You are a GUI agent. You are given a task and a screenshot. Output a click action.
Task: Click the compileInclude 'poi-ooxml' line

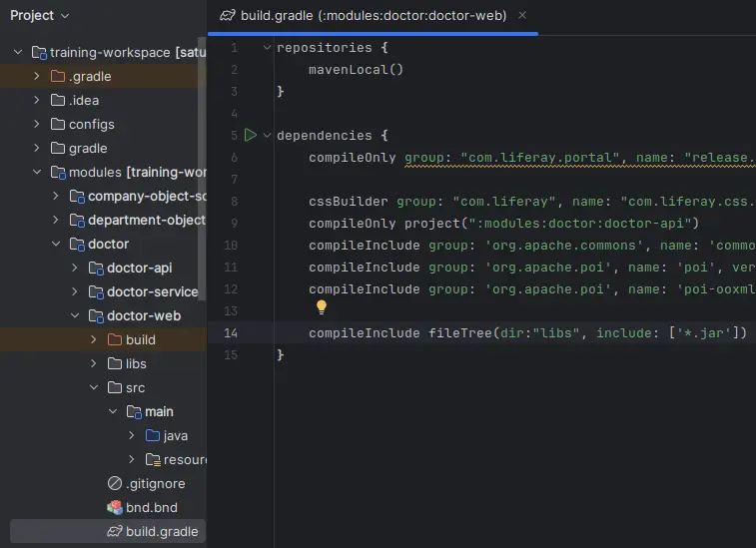coord(532,289)
